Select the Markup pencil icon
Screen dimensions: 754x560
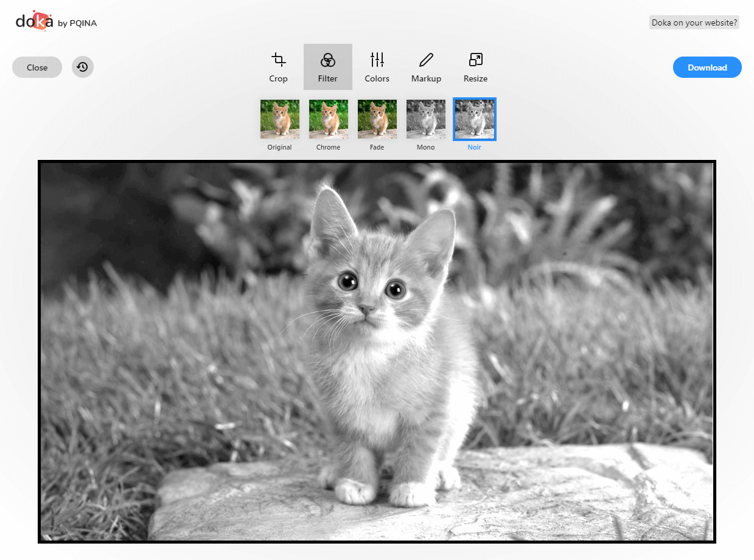[x=426, y=60]
